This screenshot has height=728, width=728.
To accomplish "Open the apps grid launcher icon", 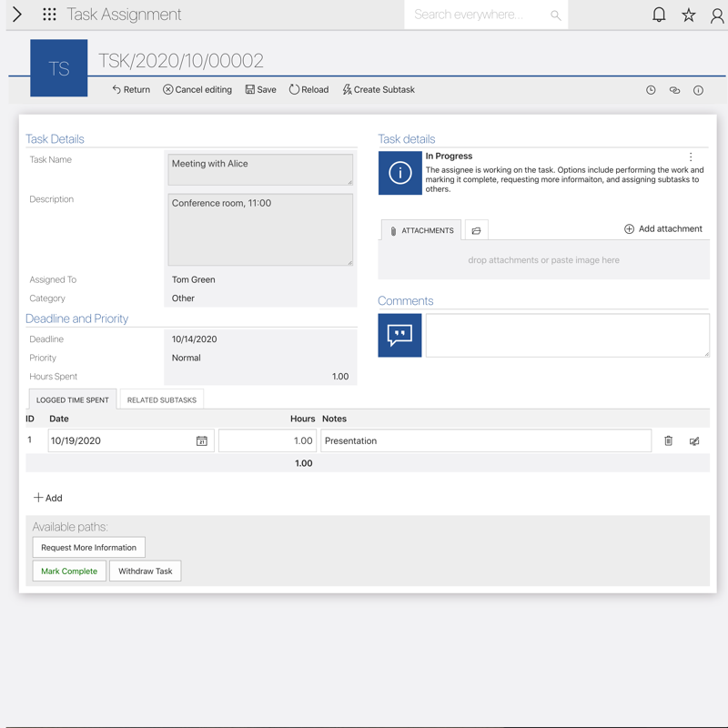I will pos(49,15).
